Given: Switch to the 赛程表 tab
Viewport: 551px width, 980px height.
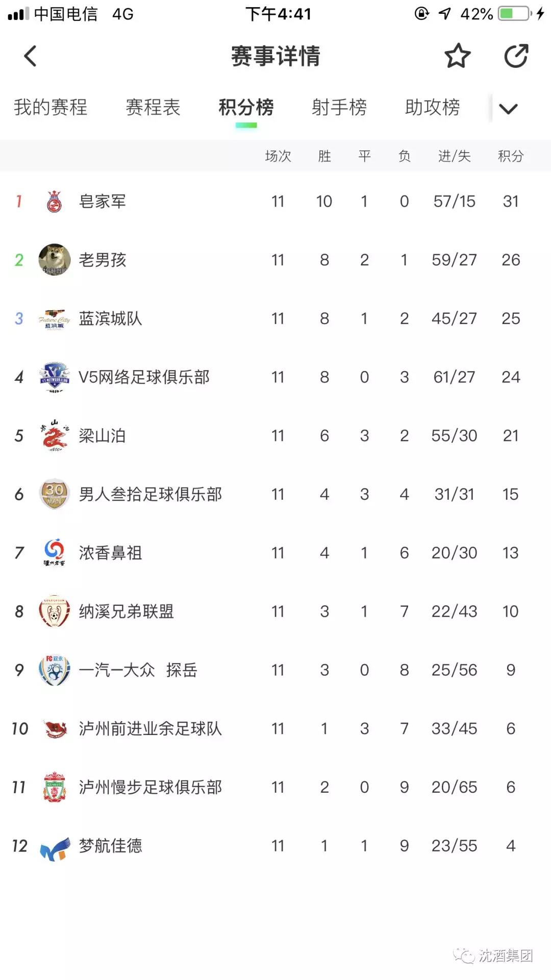Looking at the screenshot, I should coord(153,107).
